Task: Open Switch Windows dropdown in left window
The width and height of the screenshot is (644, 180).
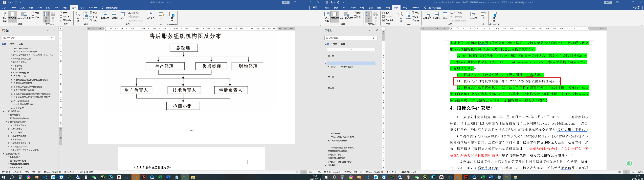Action: 150,16
